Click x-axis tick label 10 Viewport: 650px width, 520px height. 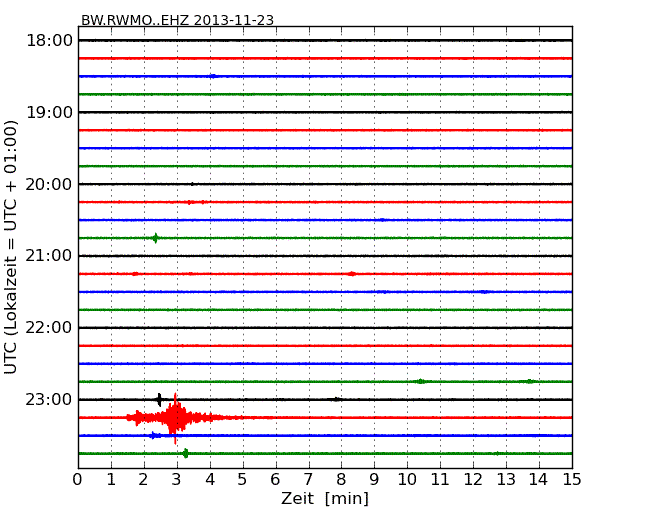[x=407, y=479]
